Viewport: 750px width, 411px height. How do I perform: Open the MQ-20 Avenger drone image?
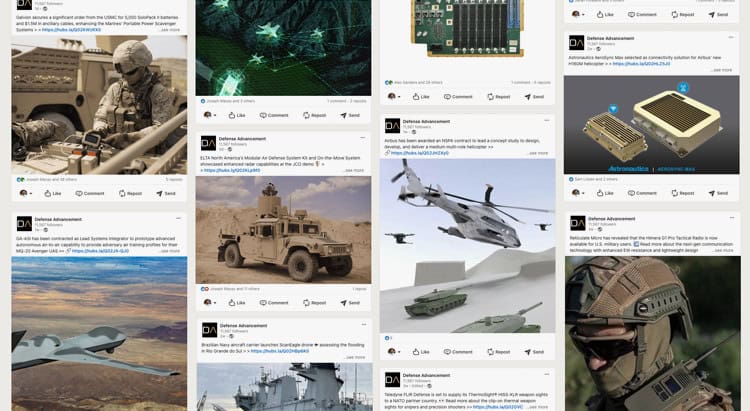point(99,333)
